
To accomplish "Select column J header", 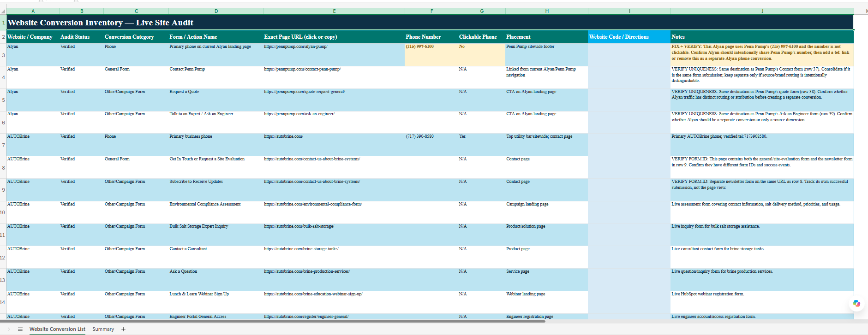I will pos(762,11).
